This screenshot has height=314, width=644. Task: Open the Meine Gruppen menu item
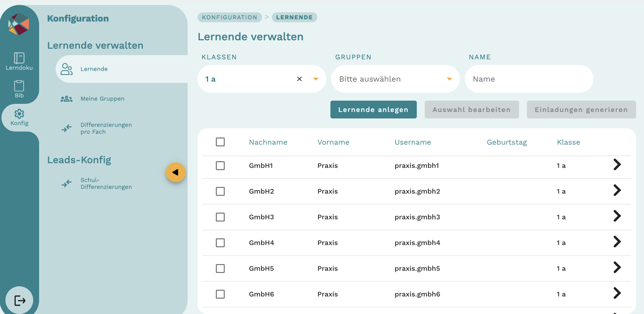tap(102, 99)
